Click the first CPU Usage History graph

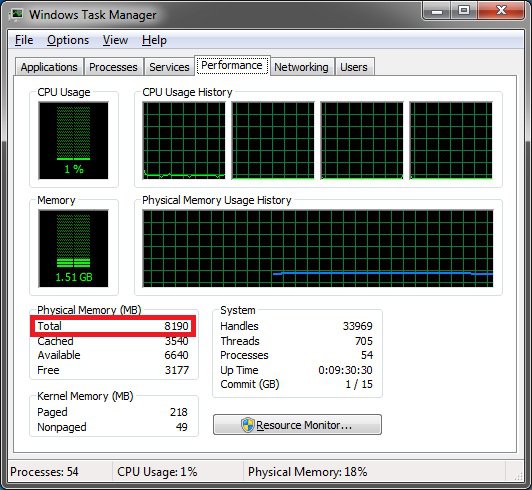[184, 140]
